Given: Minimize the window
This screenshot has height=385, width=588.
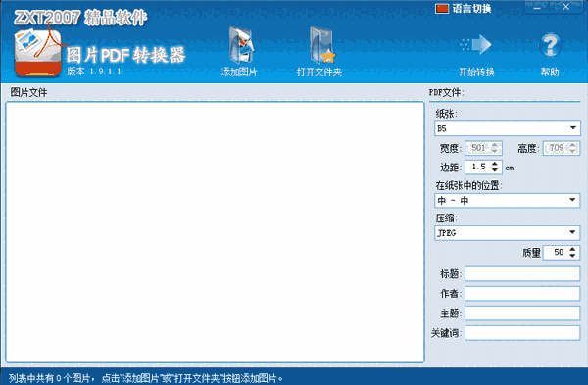Looking at the screenshot, I should (537, 7).
